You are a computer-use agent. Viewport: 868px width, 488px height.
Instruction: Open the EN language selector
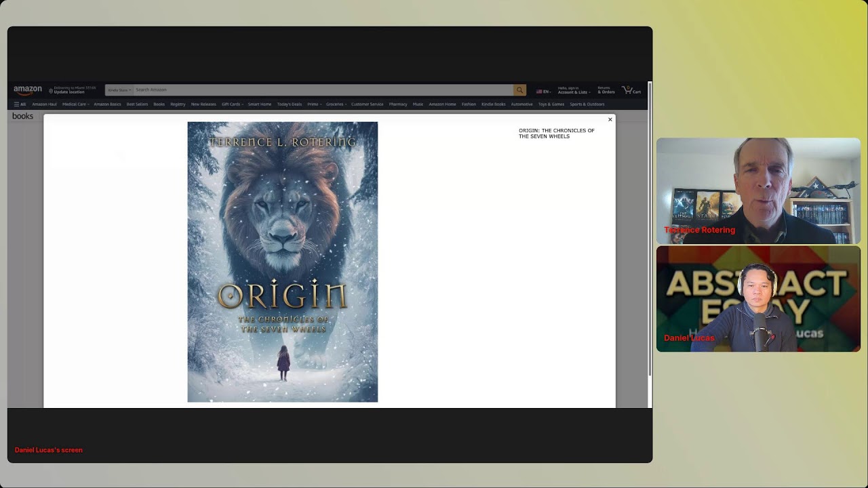pos(543,91)
